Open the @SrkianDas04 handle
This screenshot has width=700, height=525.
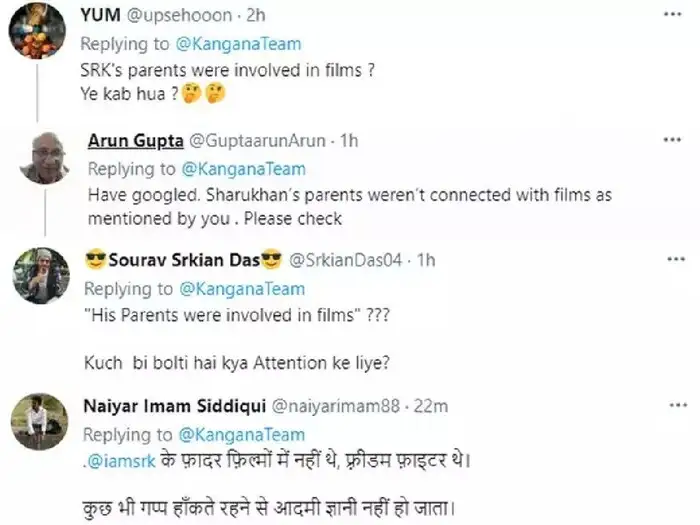point(346,261)
